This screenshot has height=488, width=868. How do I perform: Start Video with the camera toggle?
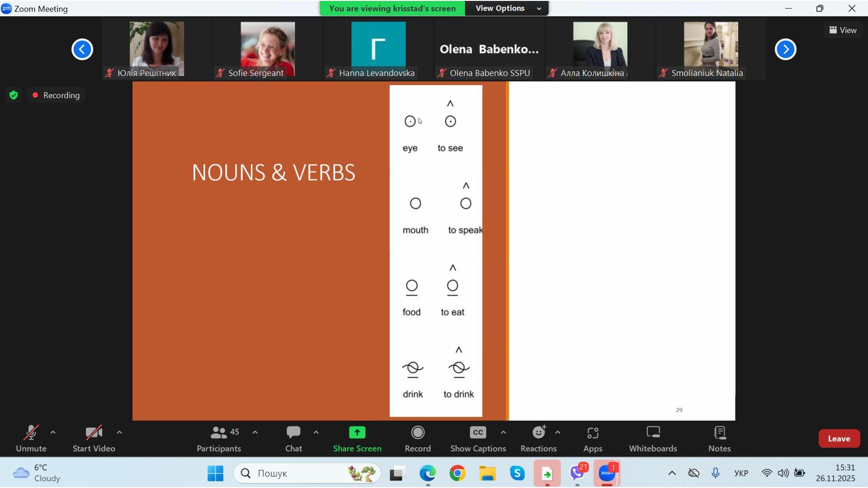[x=94, y=439]
